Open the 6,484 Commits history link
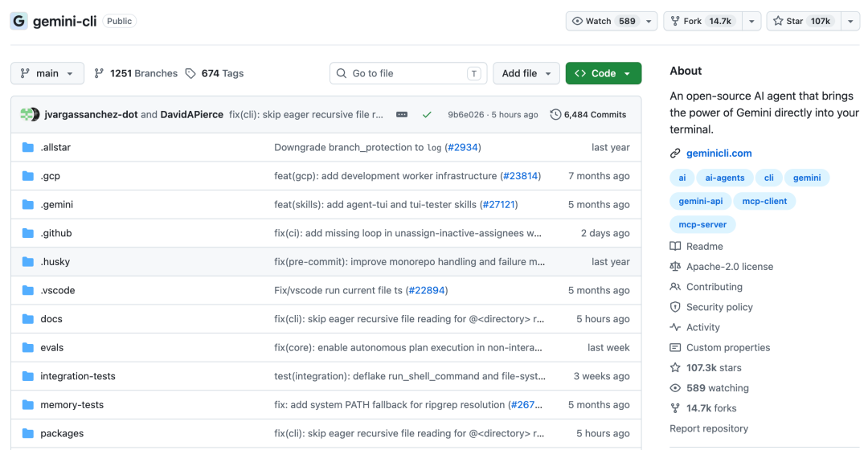Viewport: 868px width, 450px height. pyautogui.click(x=588, y=115)
